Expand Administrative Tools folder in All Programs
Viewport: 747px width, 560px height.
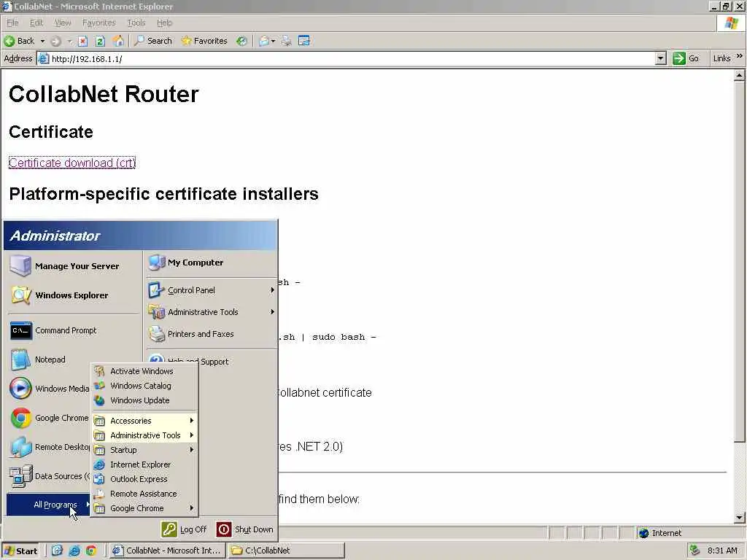point(144,435)
